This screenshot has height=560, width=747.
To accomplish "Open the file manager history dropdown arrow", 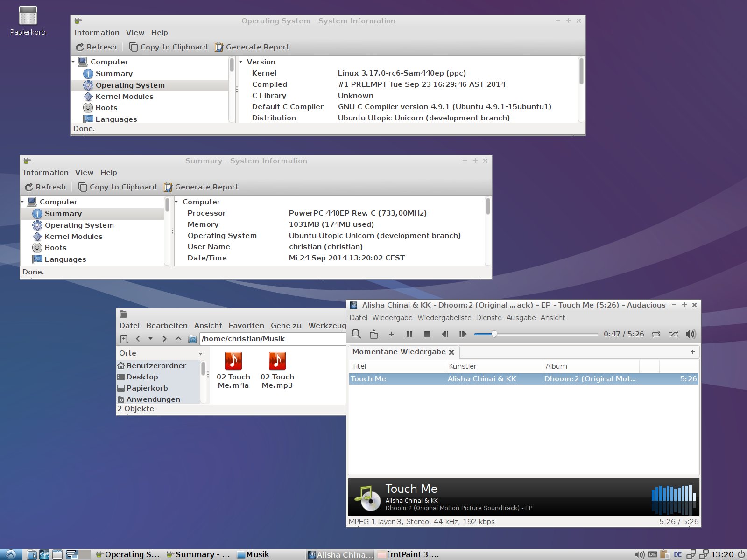I will [150, 339].
